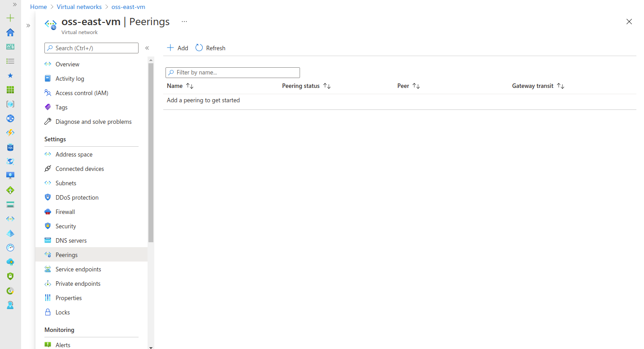
Task: Open the Subnets menu item
Action: [x=66, y=183]
